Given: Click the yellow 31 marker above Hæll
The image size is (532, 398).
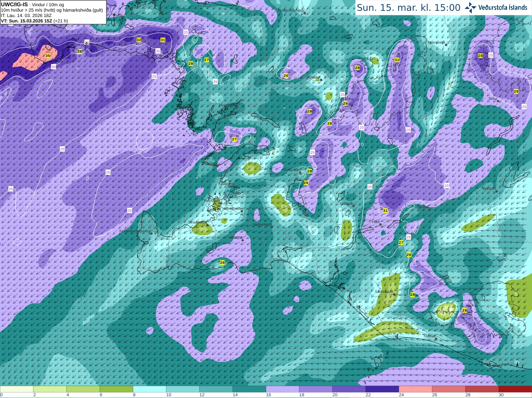Looking at the screenshot, I should click(x=385, y=211).
